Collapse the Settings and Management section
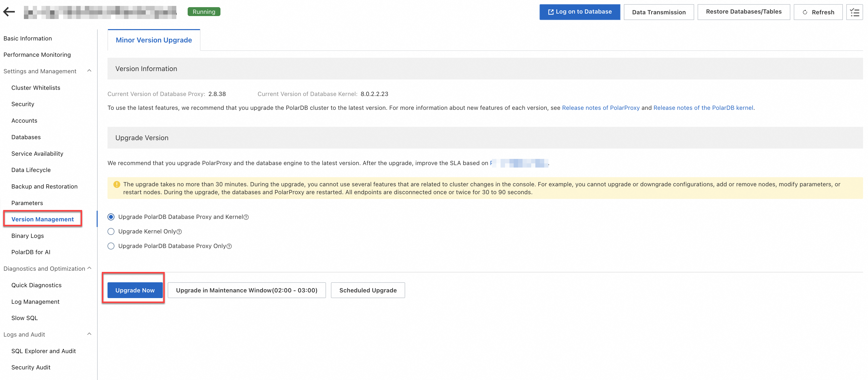Image resolution: width=868 pixels, height=380 pixels. (x=89, y=71)
